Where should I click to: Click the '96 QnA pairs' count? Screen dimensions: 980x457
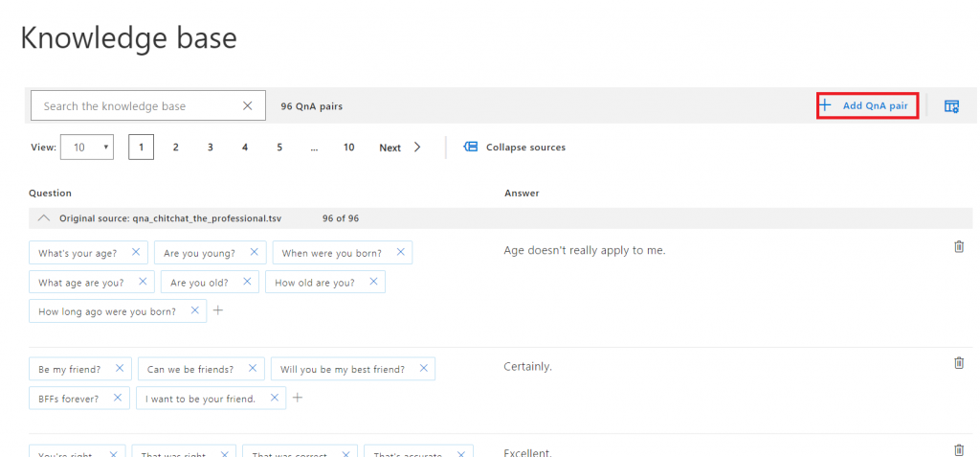pos(312,106)
